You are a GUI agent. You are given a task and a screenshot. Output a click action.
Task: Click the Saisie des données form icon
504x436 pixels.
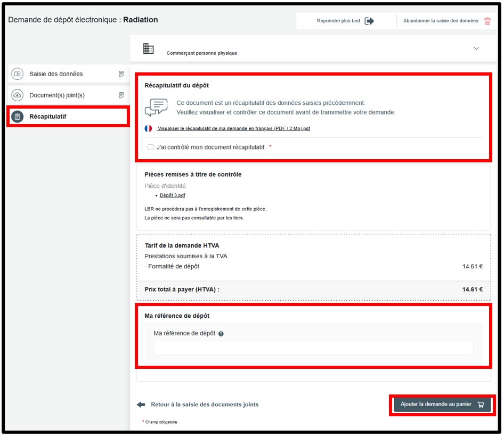coord(18,74)
